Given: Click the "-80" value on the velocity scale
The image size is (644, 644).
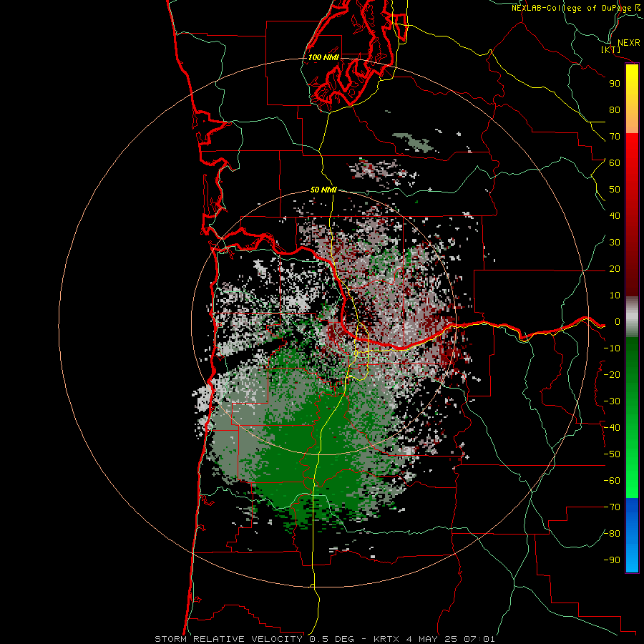Looking at the screenshot, I should click(x=612, y=534).
